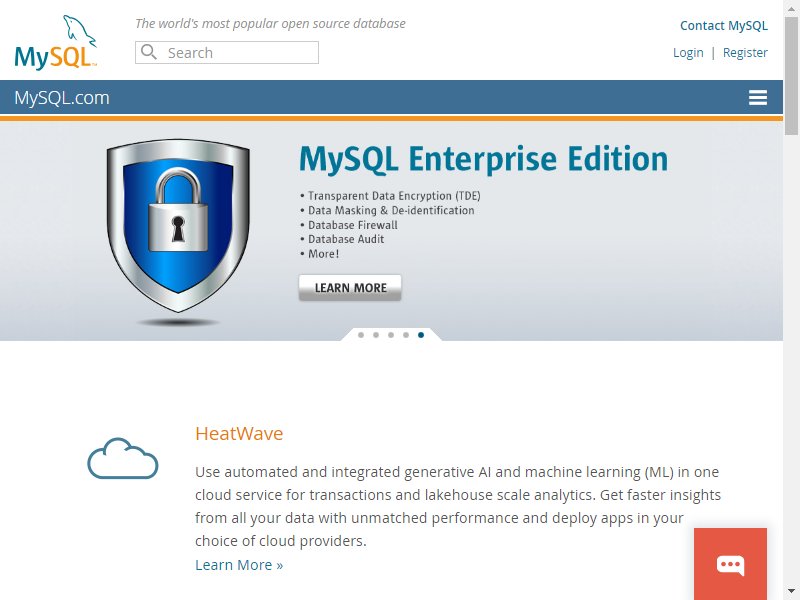Click the scrollbar down arrow
Image resolution: width=800 pixels, height=600 pixels.
click(791, 592)
